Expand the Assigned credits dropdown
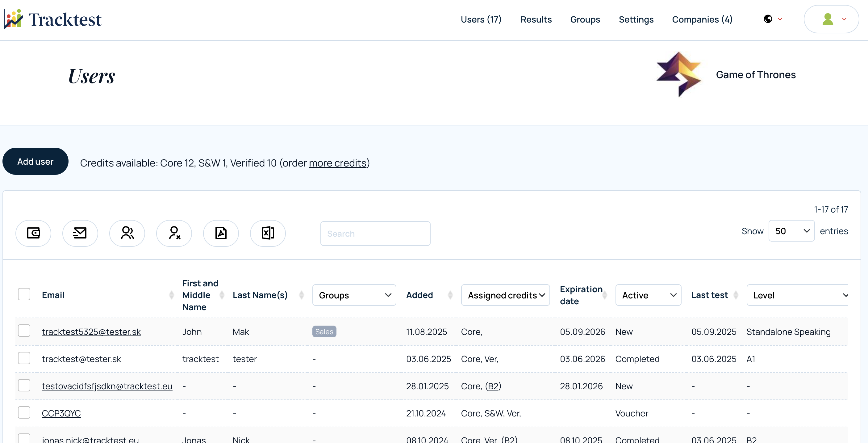This screenshot has height=443, width=868. (505, 295)
